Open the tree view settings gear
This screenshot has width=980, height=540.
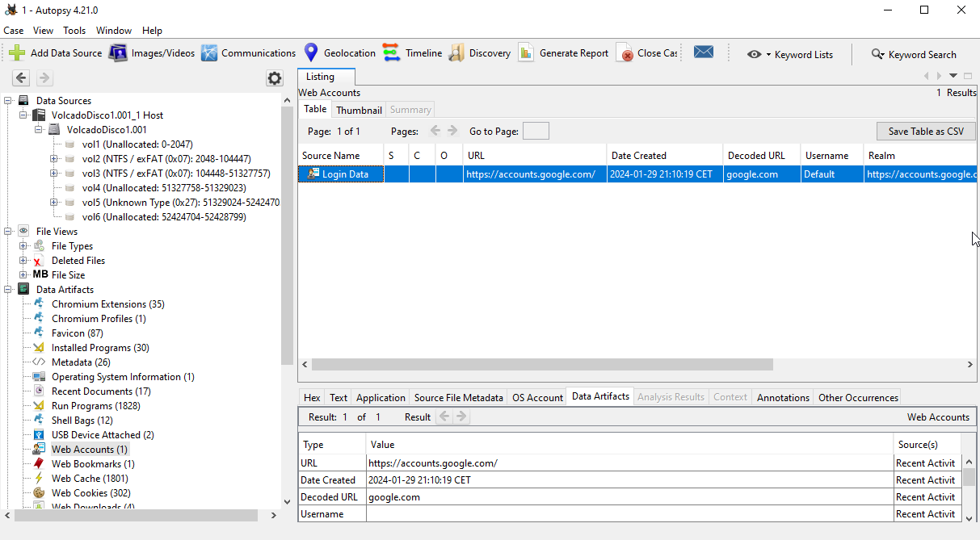[x=275, y=78]
